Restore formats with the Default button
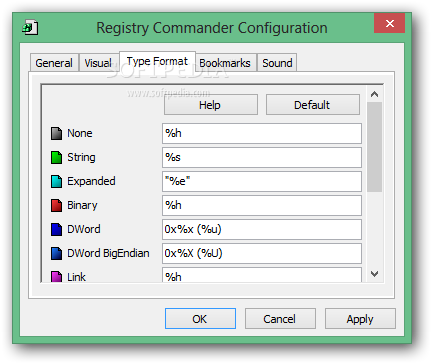 pyautogui.click(x=313, y=105)
